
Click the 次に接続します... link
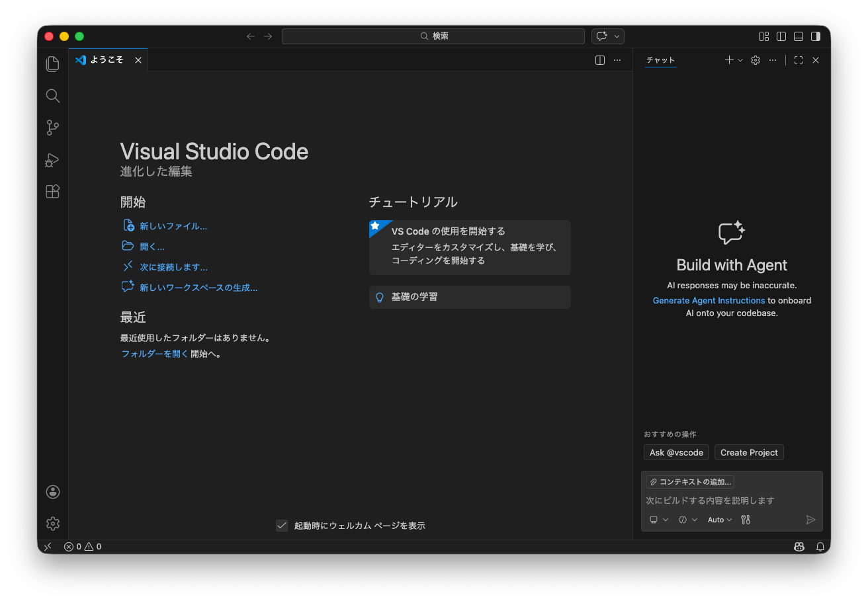pyautogui.click(x=174, y=267)
